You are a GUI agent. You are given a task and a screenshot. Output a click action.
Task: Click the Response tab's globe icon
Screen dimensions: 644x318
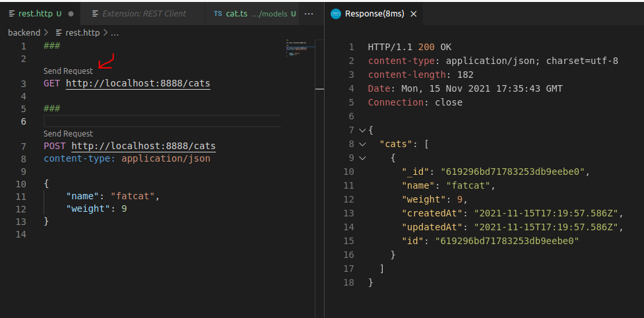337,13
